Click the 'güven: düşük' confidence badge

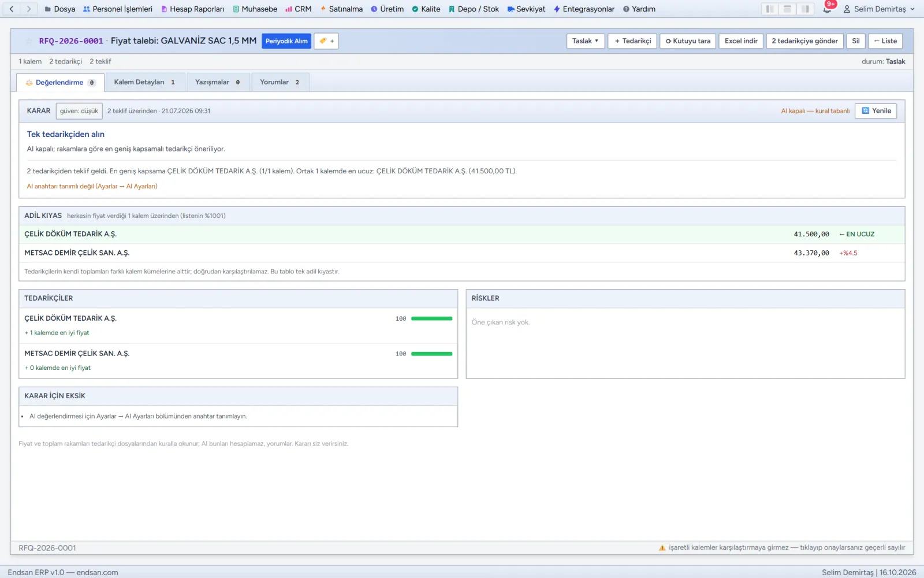point(79,111)
